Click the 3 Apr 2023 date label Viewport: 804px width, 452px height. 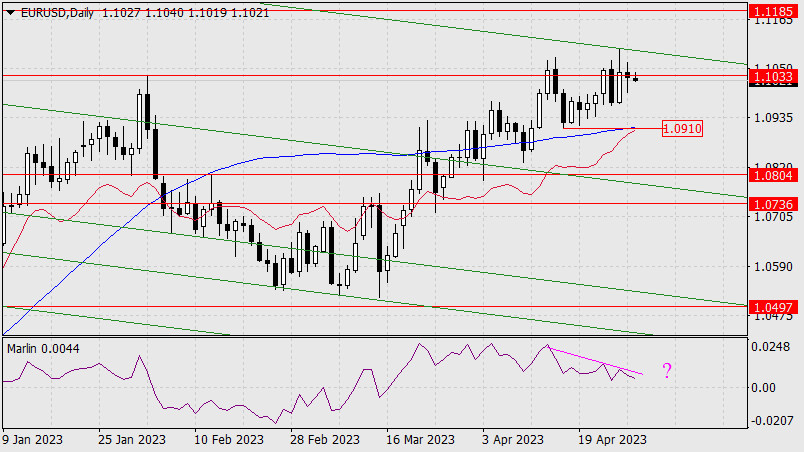coord(513,440)
